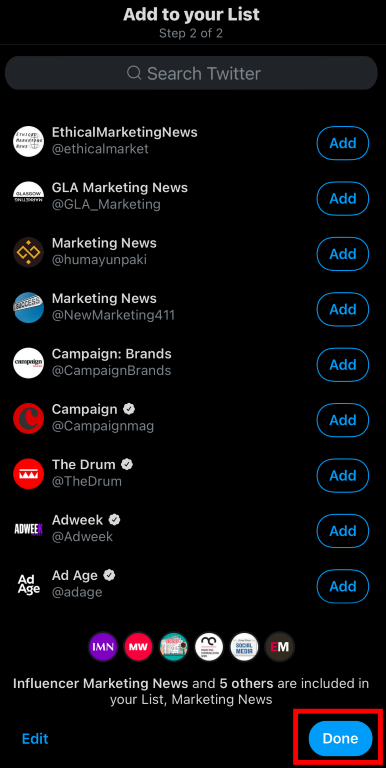Open The Drum crown logo avatar

pos(28,473)
